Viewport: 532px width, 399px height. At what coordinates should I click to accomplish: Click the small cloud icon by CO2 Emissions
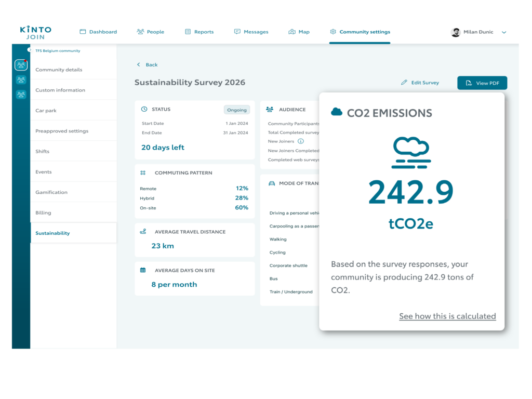337,112
